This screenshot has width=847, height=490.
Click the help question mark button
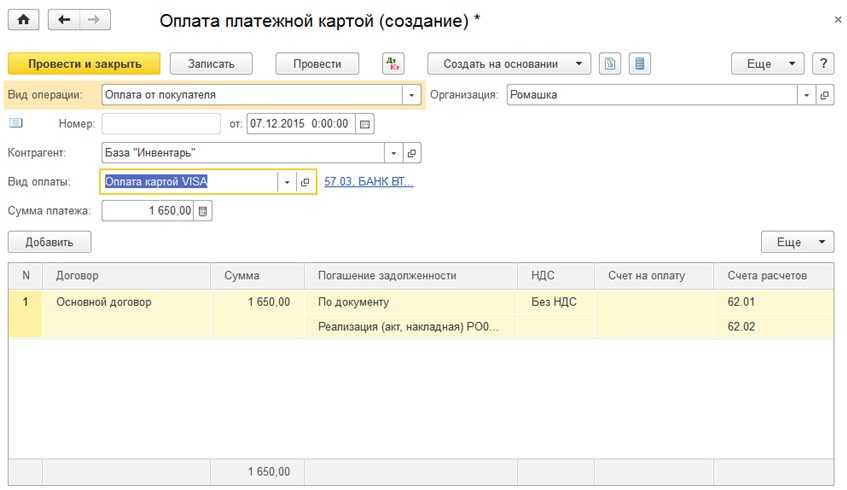(x=823, y=63)
